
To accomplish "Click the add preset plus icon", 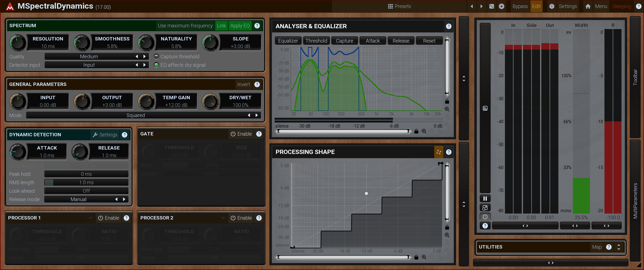I will (x=502, y=6).
